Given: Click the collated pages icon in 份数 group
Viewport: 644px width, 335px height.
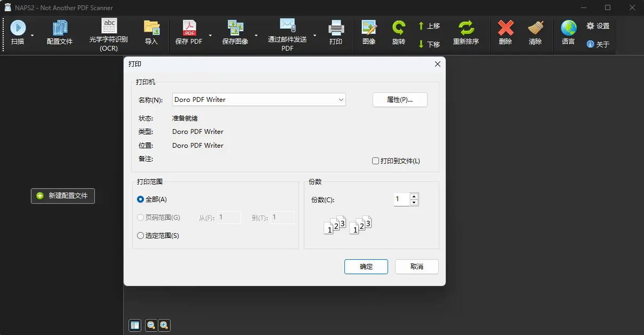Looking at the screenshot, I should click(x=348, y=225).
